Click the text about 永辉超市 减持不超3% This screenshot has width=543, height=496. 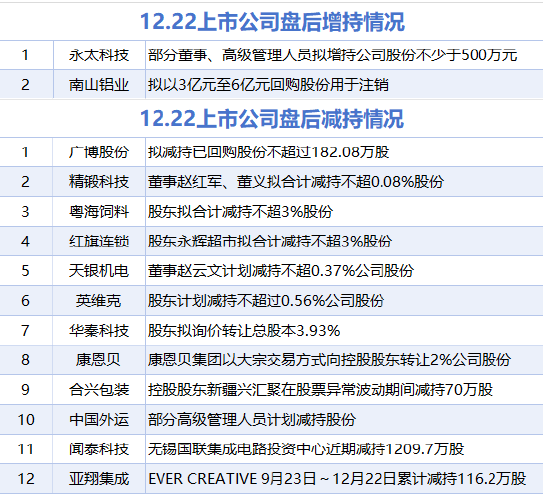click(x=270, y=241)
